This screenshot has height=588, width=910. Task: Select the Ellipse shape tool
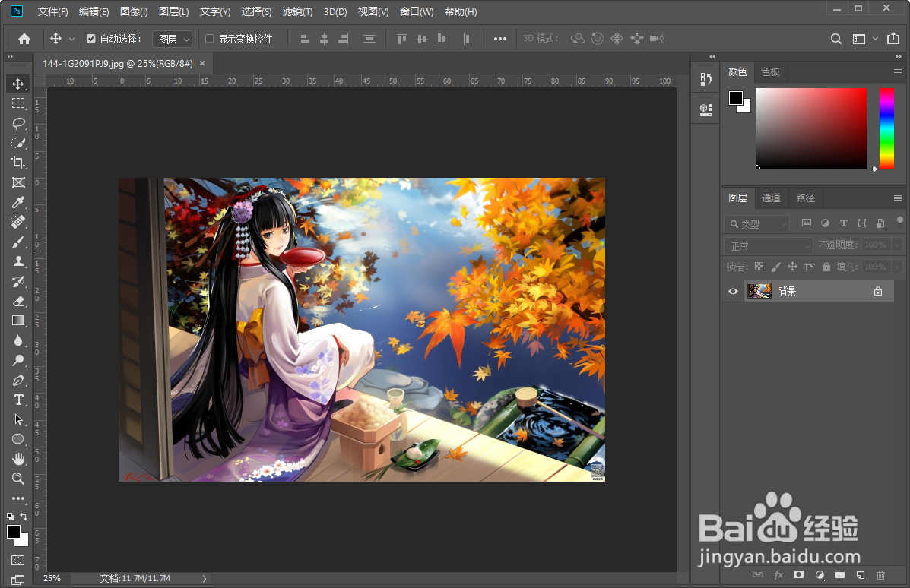(18, 440)
